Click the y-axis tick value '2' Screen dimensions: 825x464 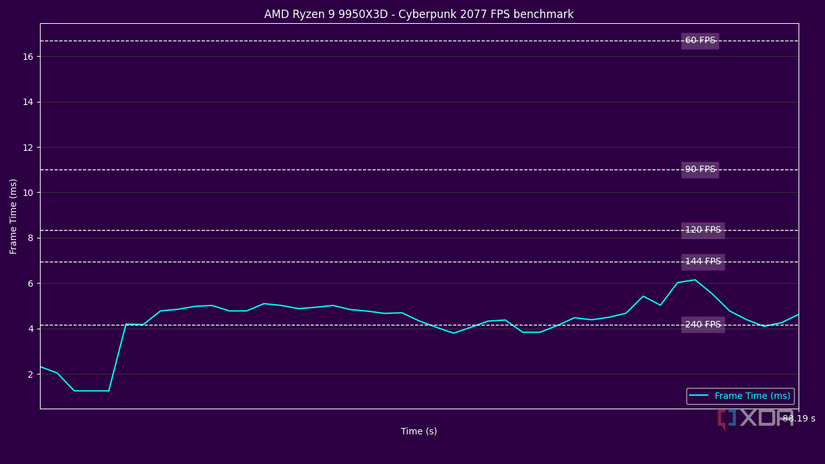tap(31, 375)
